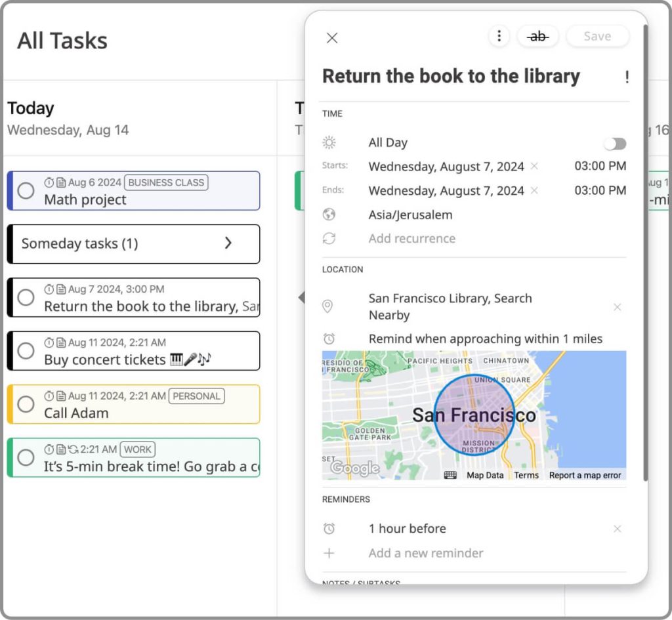Click the map keyboard shortcuts icon

(450, 475)
